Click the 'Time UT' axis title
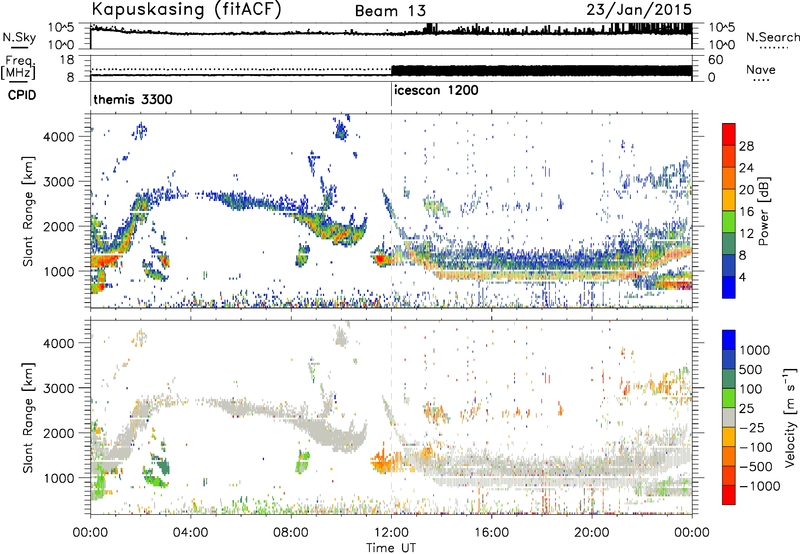Viewport: 800px width, 554px height. (x=391, y=548)
